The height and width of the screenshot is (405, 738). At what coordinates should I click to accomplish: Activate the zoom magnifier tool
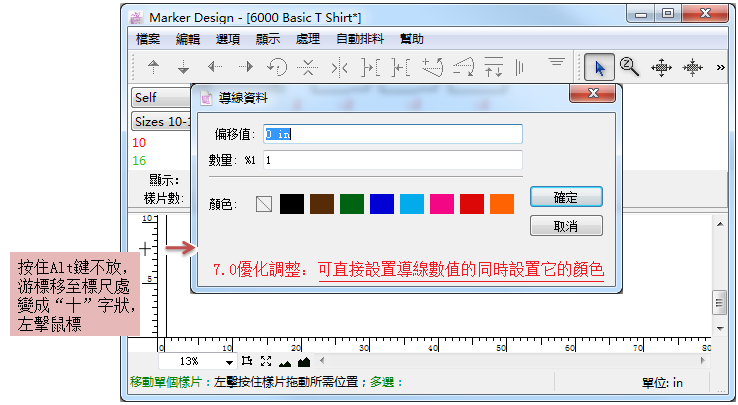coord(629,67)
